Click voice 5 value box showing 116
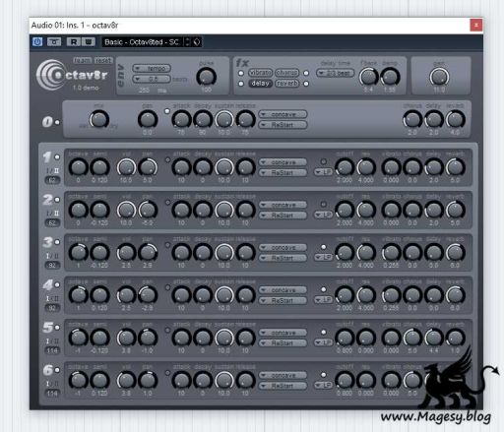 (52, 350)
